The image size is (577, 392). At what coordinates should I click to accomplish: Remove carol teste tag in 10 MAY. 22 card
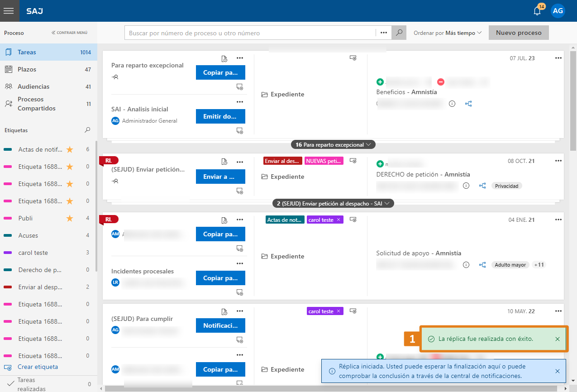tap(339, 311)
